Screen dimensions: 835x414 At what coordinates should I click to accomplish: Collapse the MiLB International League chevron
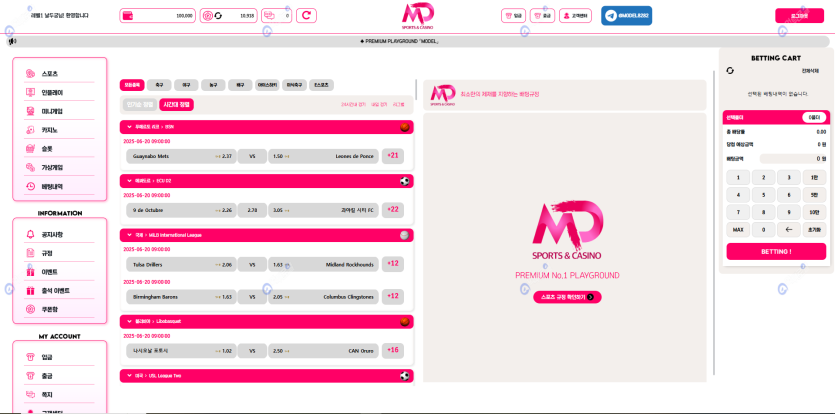129,235
